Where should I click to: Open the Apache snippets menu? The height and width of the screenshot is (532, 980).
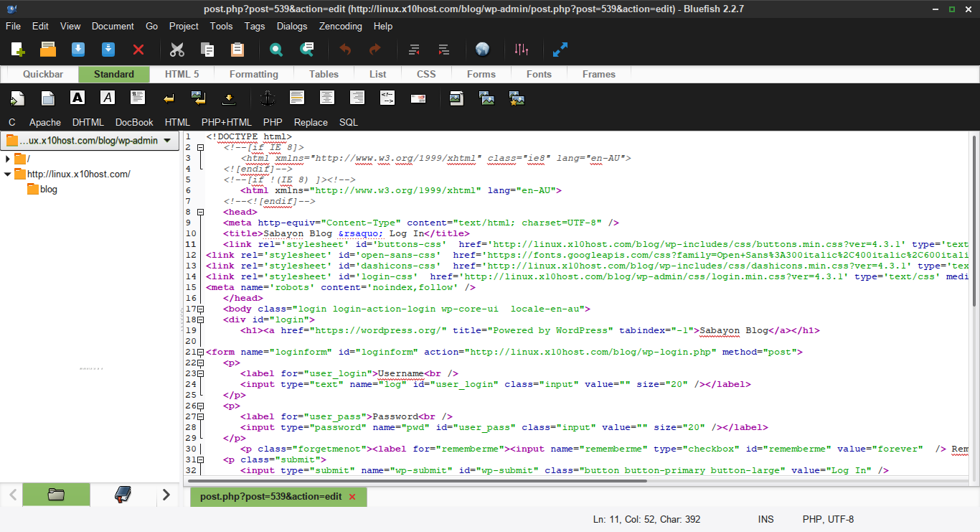coord(45,122)
